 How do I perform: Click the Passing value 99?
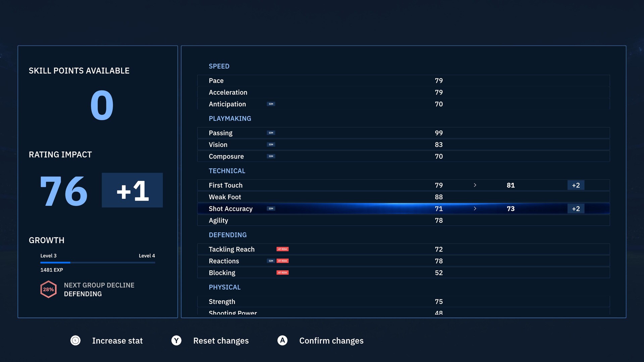point(439,133)
